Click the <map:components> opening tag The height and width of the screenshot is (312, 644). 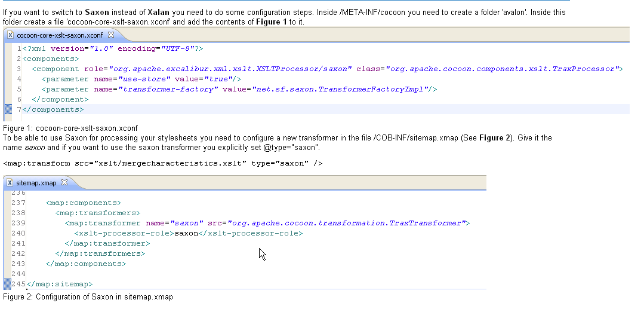[84, 203]
